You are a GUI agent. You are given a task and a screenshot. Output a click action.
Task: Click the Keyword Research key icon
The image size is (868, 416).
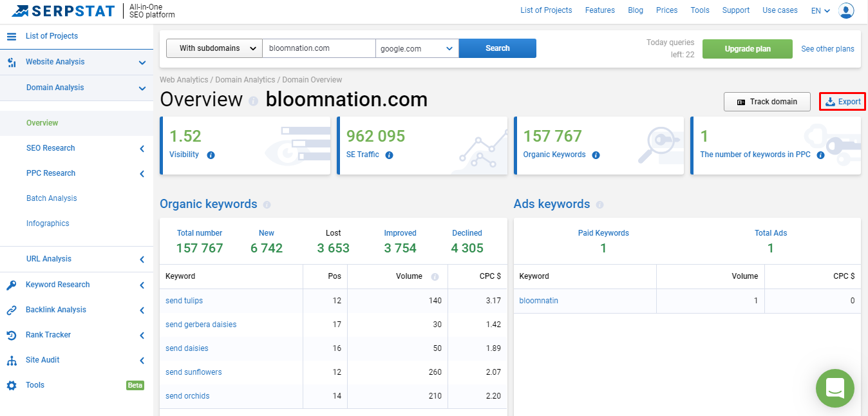pos(12,285)
